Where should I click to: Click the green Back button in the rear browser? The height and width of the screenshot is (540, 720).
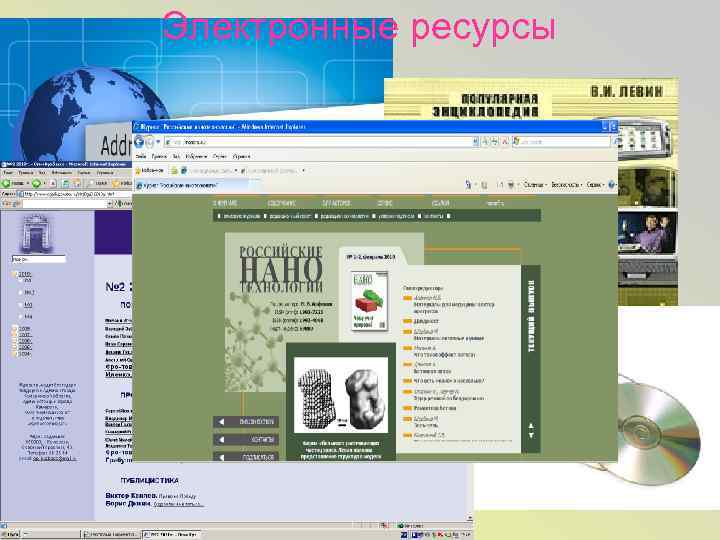(x=6, y=183)
